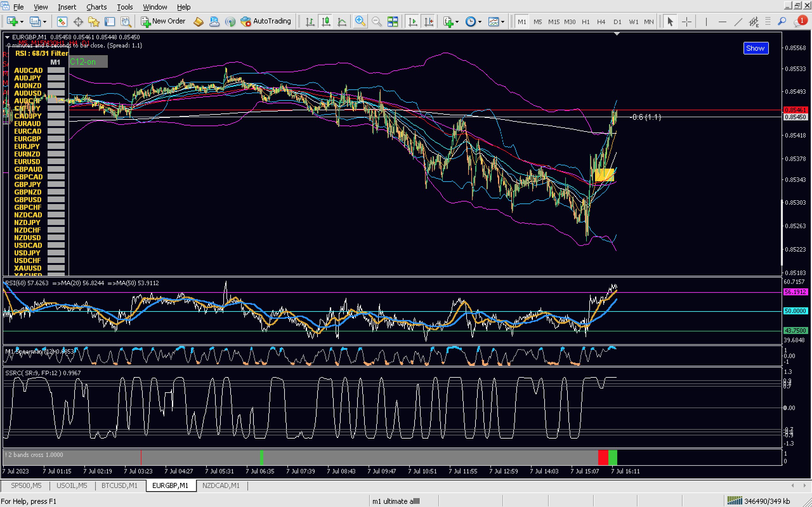Open the Strategy Tester icon
The height and width of the screenshot is (507, 812).
tap(126, 22)
